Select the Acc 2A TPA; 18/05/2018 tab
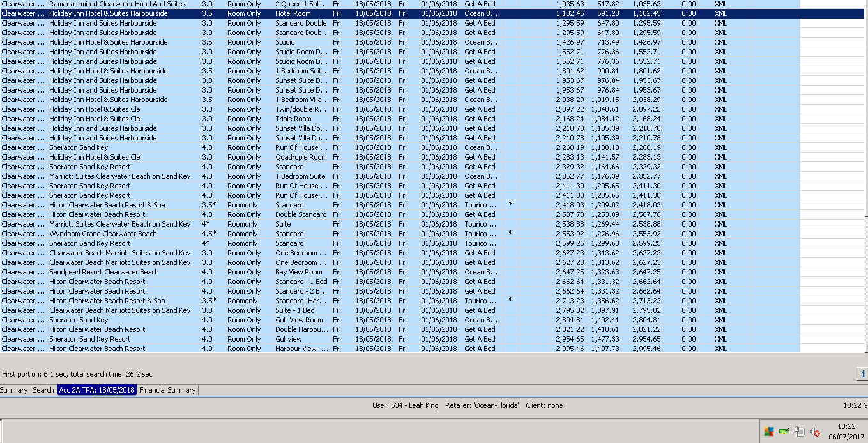The image size is (868, 443). click(97, 390)
